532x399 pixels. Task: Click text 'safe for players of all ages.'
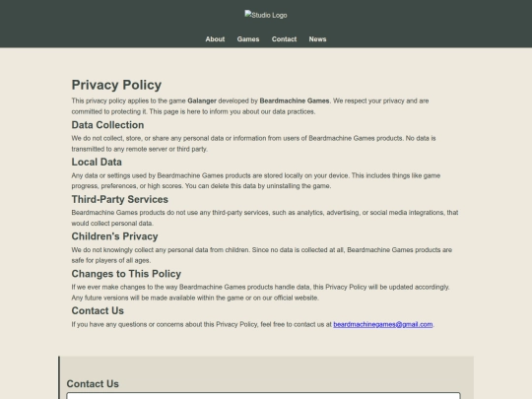pos(111,260)
